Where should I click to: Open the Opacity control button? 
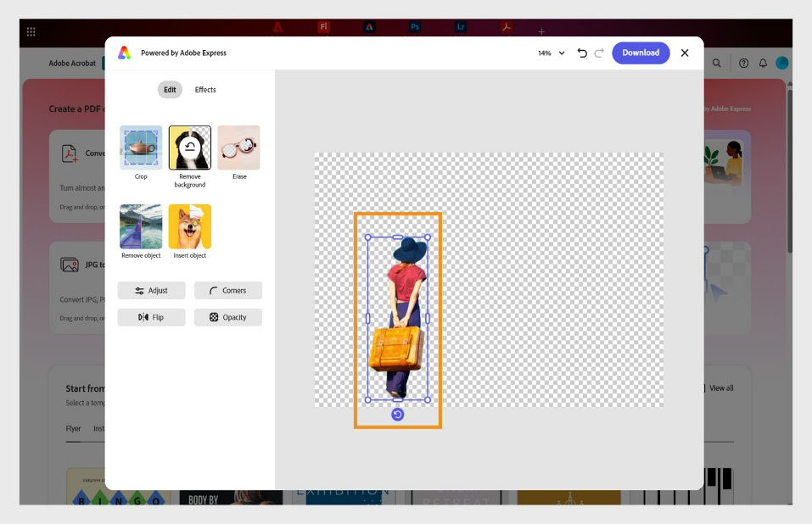(228, 317)
